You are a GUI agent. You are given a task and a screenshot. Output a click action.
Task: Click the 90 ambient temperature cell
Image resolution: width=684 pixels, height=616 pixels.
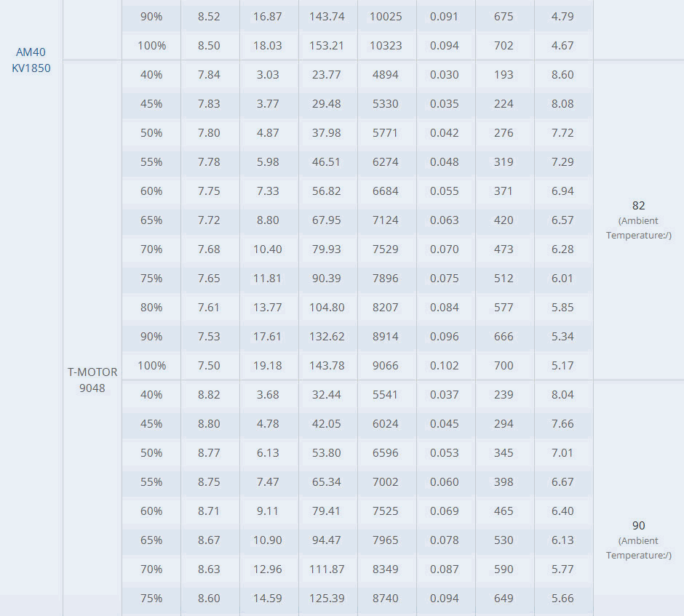pos(639,540)
